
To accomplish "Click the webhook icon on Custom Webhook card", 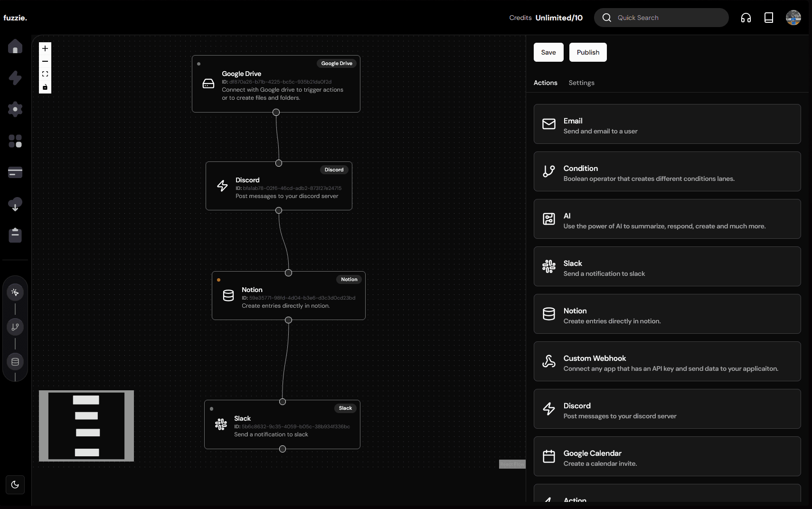I will (549, 361).
